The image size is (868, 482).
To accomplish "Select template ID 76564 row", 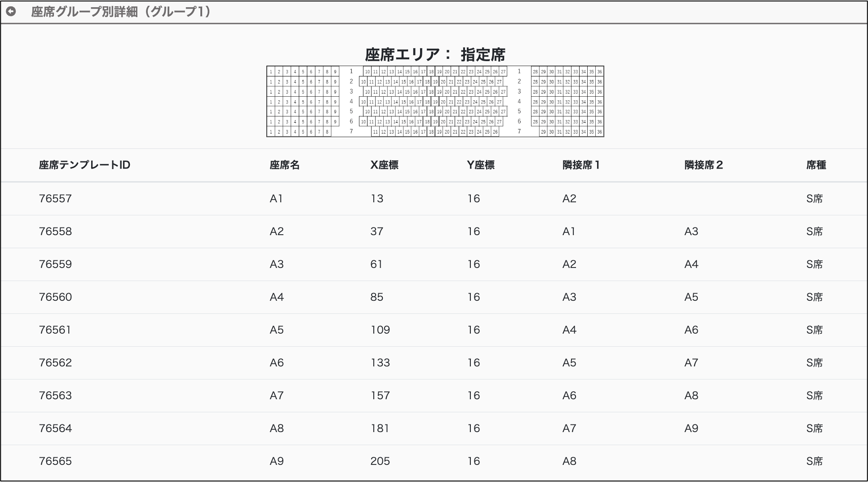I will (55, 428).
